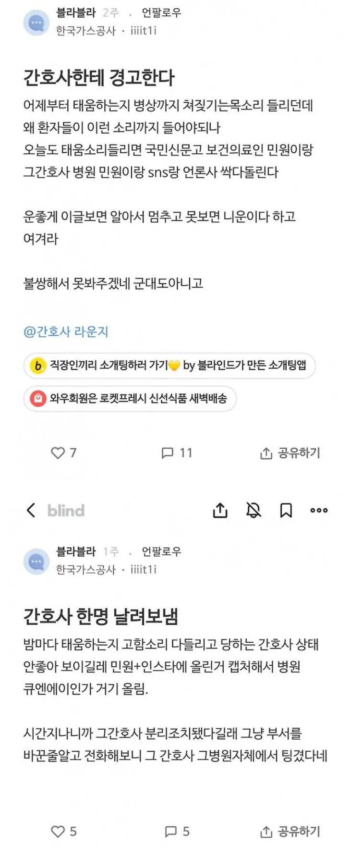The width and height of the screenshot is (363, 868).
Task: Tap 공유하기 under the first post
Action: click(x=290, y=453)
